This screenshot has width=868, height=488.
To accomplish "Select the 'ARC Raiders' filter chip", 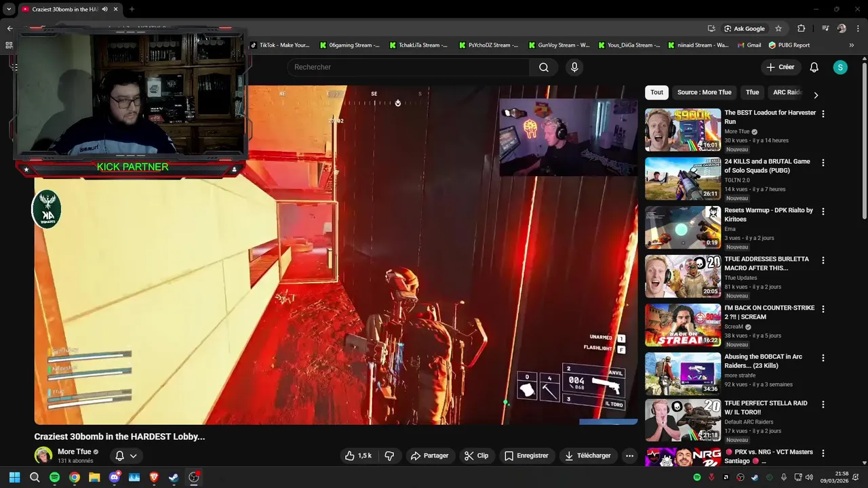I will tap(787, 92).
